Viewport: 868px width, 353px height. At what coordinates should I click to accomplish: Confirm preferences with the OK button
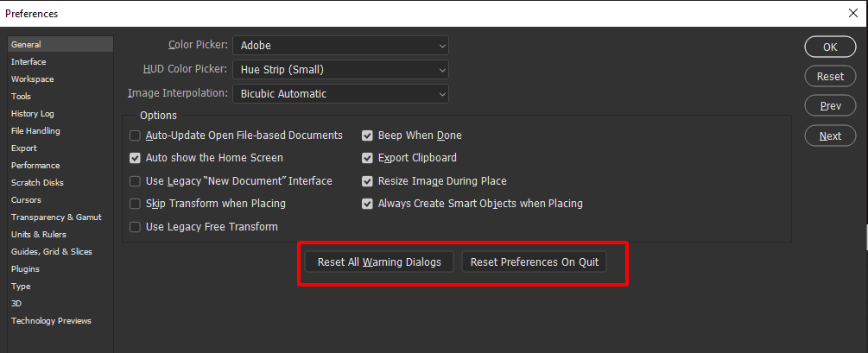point(830,47)
